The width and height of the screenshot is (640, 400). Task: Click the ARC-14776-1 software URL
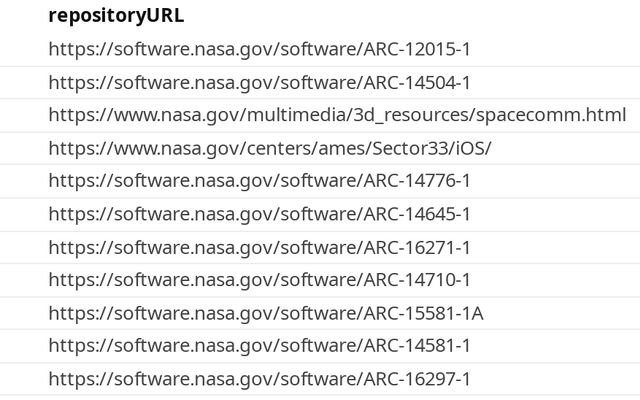tap(259, 181)
